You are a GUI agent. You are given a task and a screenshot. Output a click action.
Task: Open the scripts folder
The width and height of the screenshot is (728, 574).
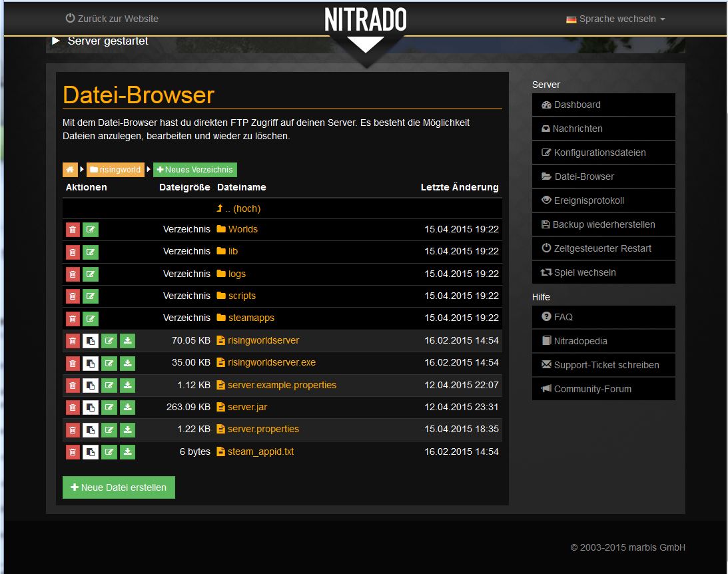pos(241,296)
